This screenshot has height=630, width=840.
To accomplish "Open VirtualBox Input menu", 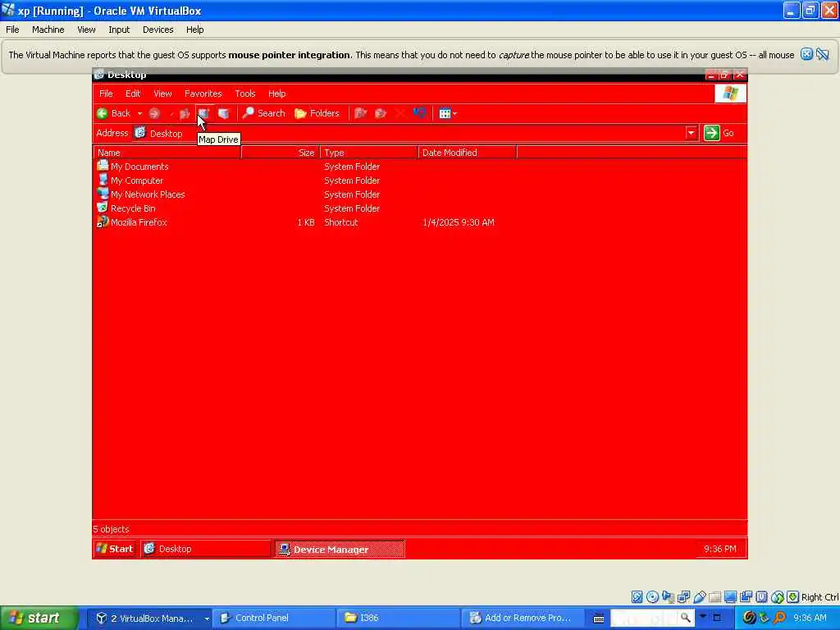I will (x=119, y=30).
